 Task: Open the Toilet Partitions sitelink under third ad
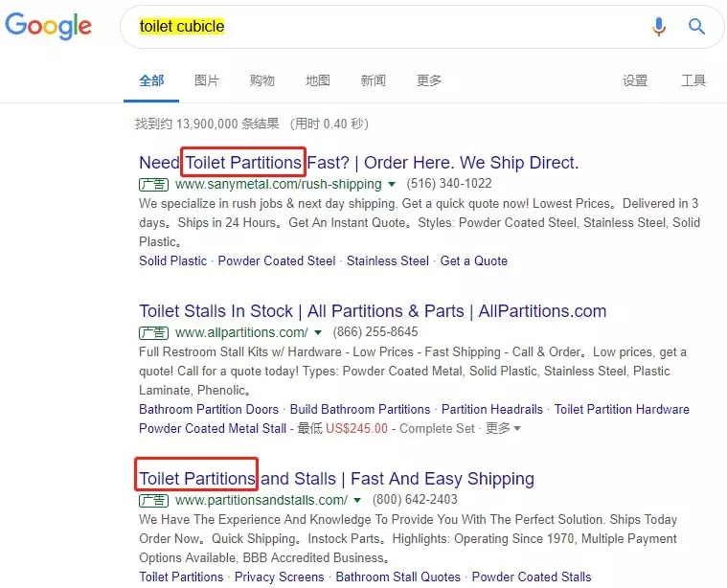tap(181, 577)
